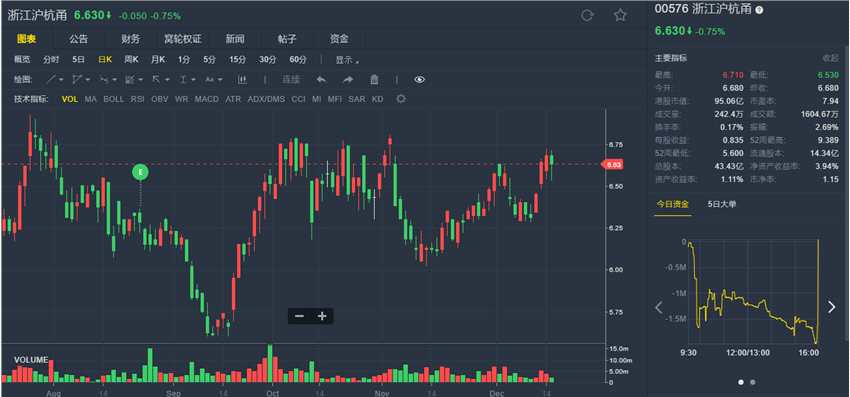
Task: Select the line drawing tool
Action: click(x=50, y=80)
